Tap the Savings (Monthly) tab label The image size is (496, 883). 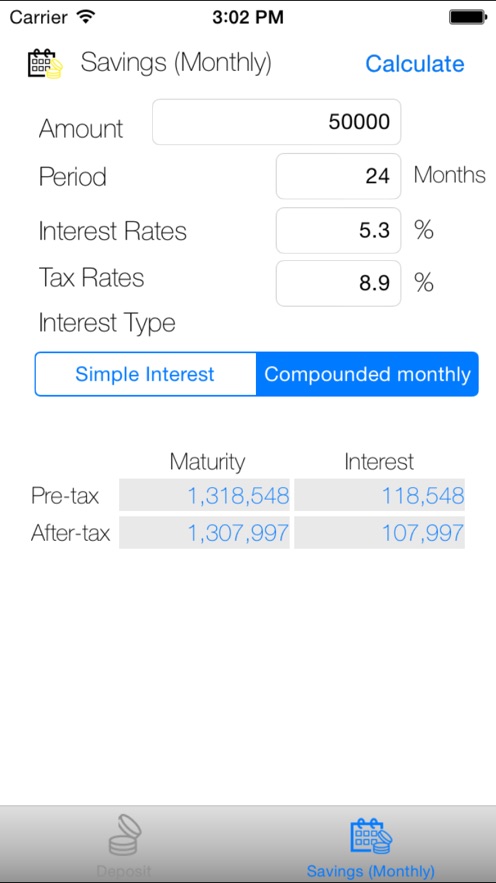[x=370, y=872]
